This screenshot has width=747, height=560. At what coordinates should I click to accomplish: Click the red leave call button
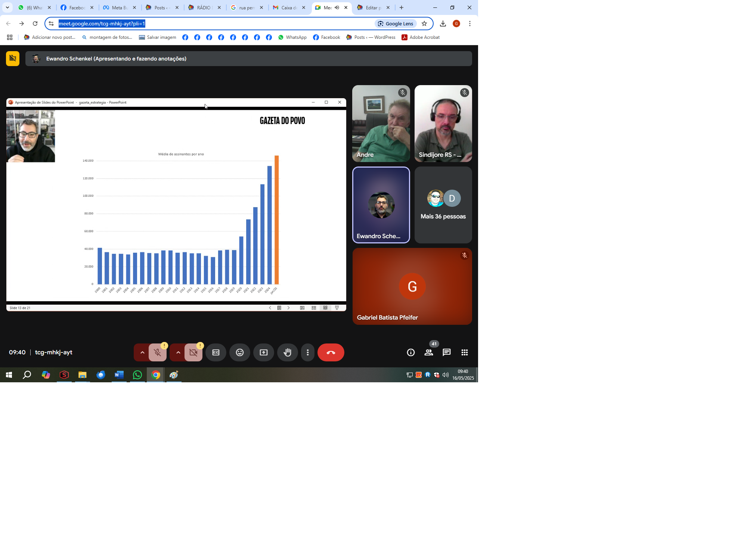331,352
